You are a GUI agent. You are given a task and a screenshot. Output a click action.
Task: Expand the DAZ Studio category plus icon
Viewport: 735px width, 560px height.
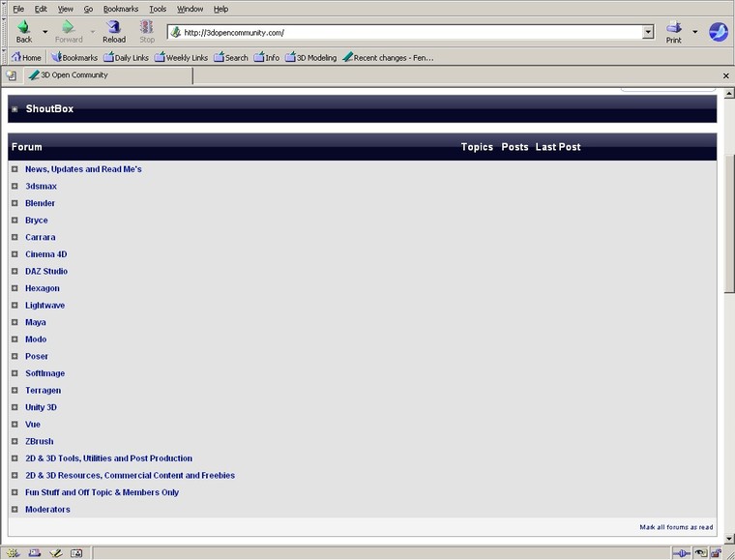15,272
